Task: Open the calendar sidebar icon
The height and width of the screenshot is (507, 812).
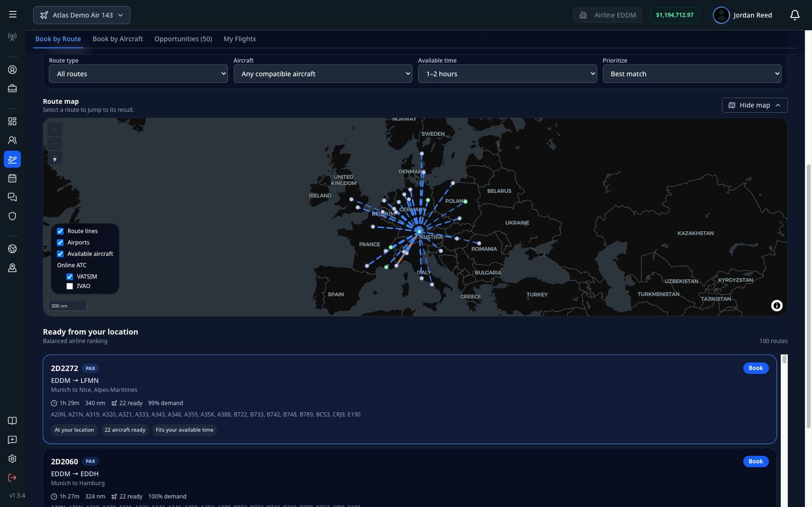Action: [12, 178]
